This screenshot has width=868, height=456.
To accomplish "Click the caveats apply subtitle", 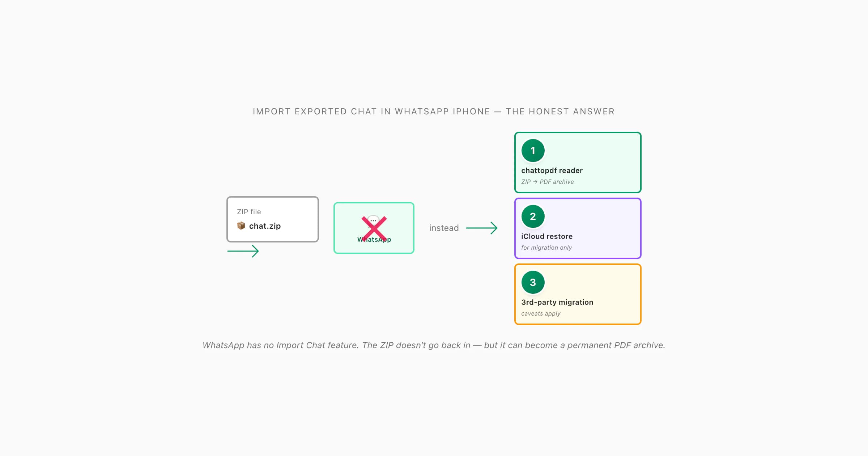I will pos(541,313).
